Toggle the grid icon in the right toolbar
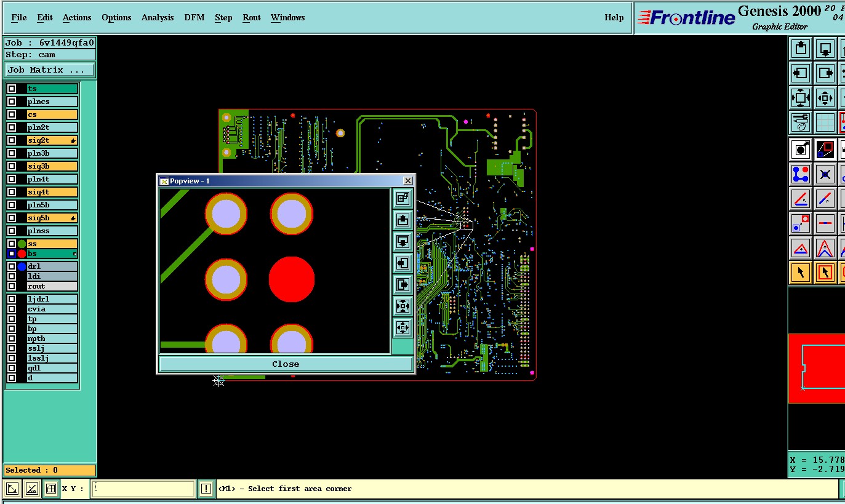The width and height of the screenshot is (845, 504). point(825,122)
